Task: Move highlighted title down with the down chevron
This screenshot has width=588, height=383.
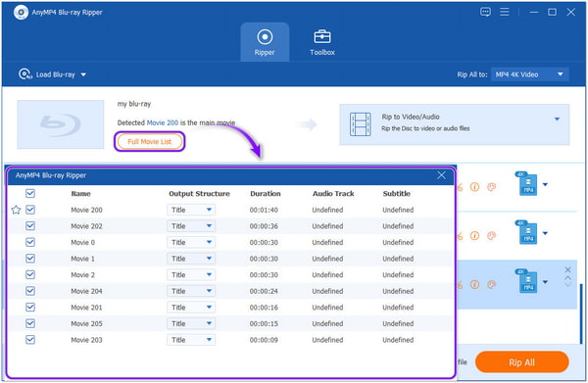Action: 567,285
